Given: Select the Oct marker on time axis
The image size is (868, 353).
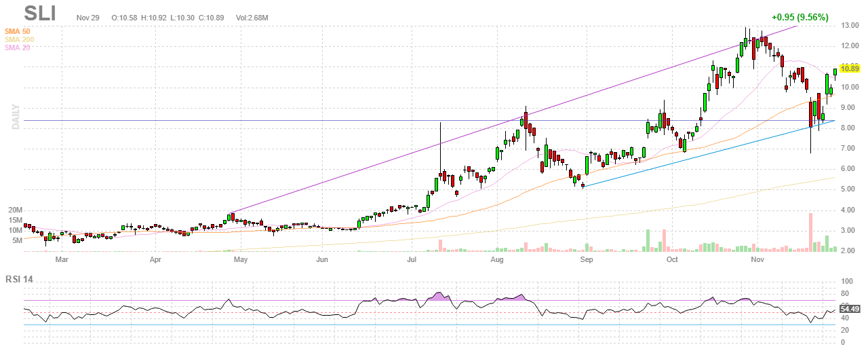Looking at the screenshot, I should (673, 259).
